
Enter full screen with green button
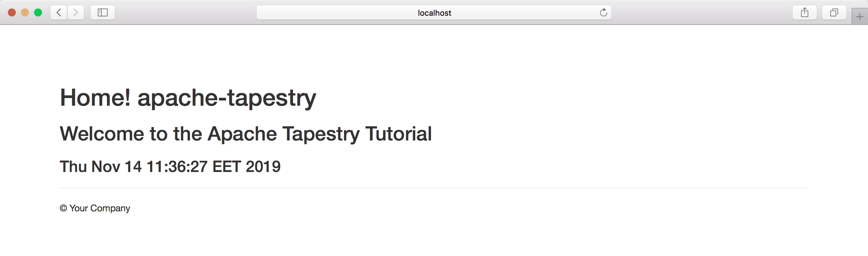point(38,13)
